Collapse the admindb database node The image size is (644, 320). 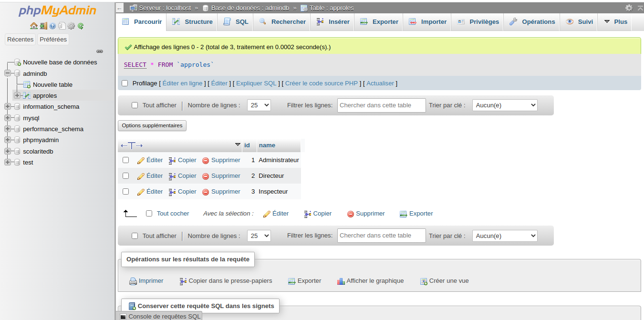(x=8, y=73)
